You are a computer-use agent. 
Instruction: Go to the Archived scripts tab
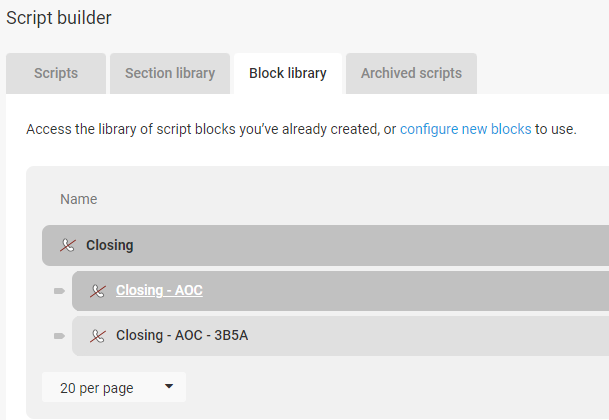pos(411,73)
